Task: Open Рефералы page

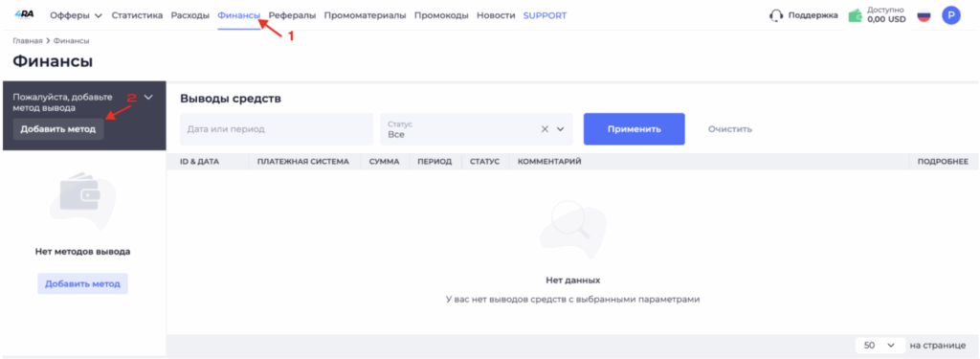Action: (292, 15)
